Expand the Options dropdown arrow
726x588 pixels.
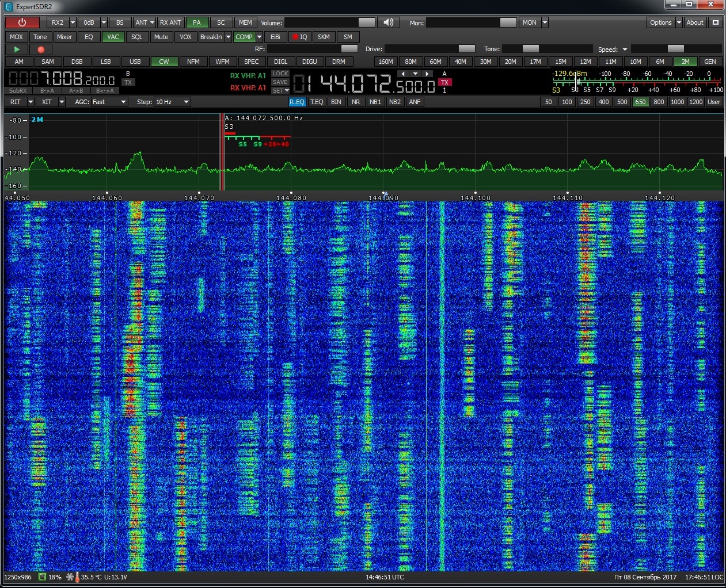pyautogui.click(x=679, y=22)
